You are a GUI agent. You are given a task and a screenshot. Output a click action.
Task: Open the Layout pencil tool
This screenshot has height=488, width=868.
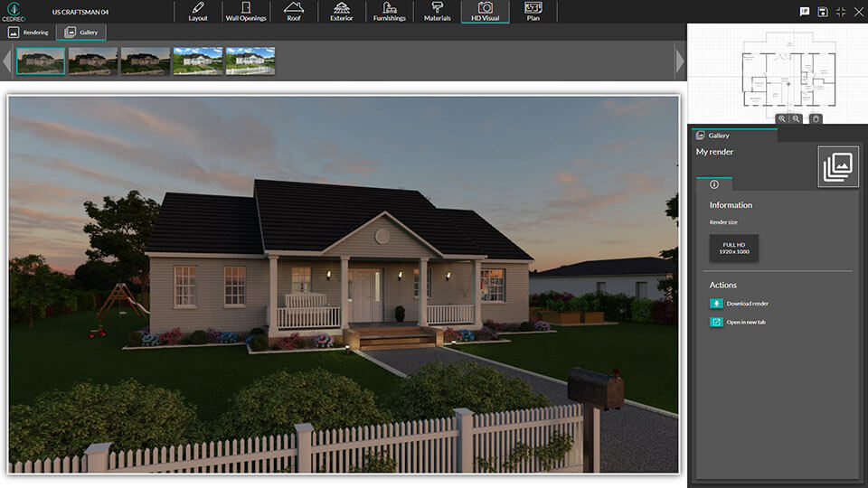(x=197, y=12)
